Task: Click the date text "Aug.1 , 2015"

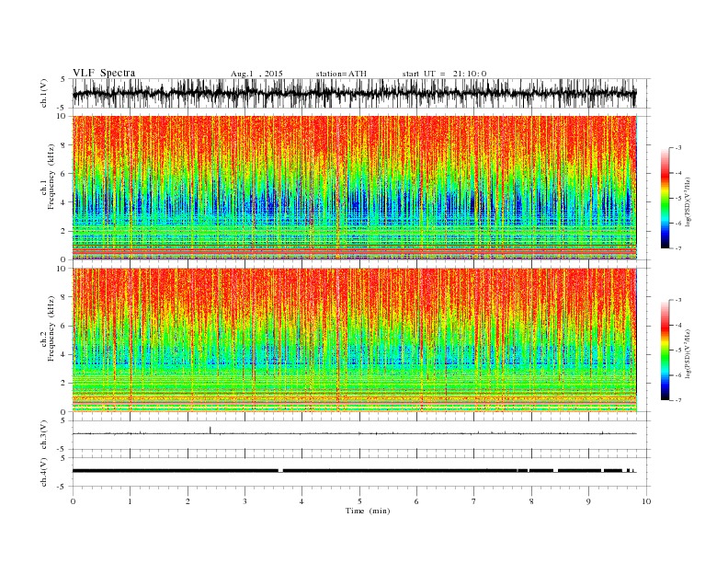Action: click(256, 74)
